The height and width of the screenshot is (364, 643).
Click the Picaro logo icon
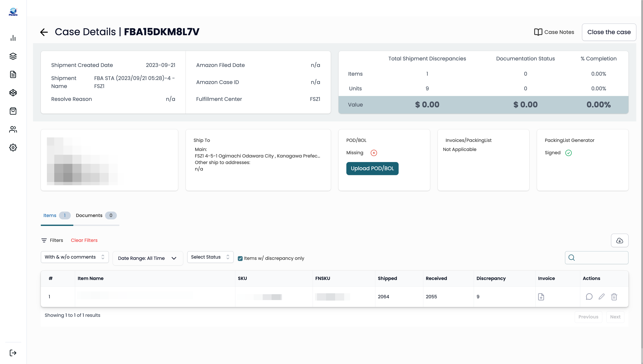(13, 12)
